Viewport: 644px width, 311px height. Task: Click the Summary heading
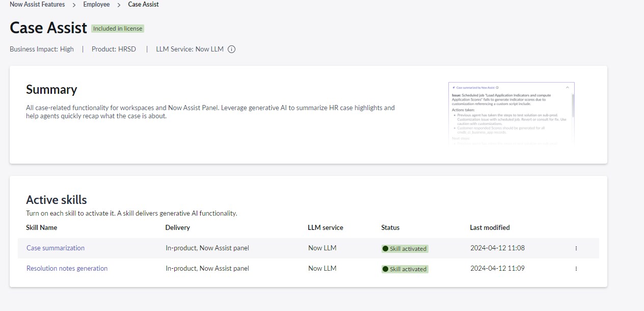[x=51, y=90]
